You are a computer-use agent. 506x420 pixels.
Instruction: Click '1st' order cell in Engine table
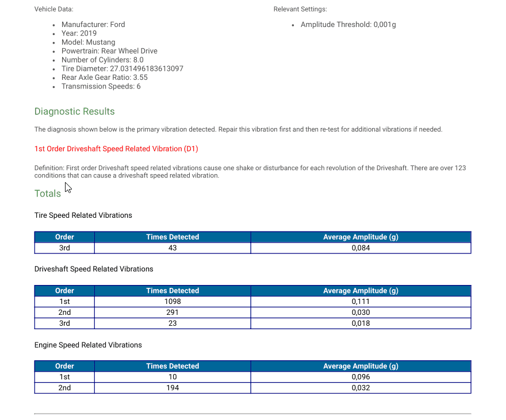pos(64,377)
